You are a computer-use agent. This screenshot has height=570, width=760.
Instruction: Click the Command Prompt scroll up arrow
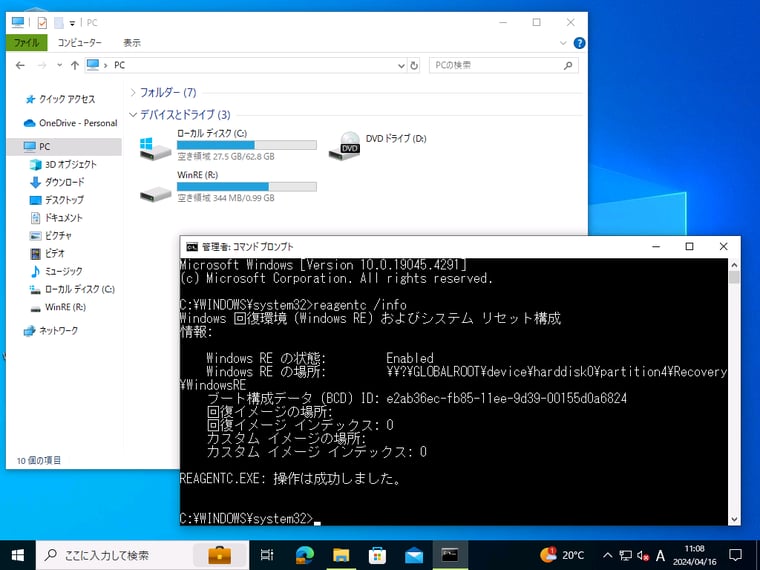pos(734,265)
